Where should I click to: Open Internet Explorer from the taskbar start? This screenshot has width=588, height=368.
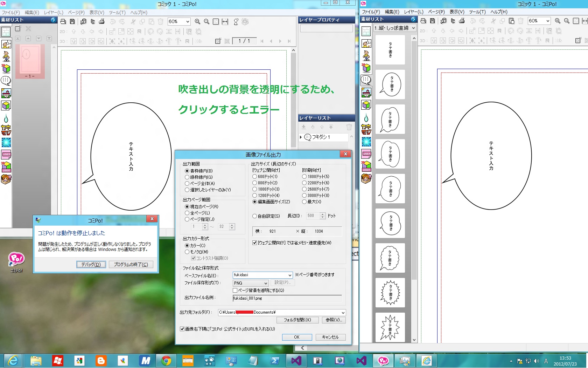coord(13,361)
